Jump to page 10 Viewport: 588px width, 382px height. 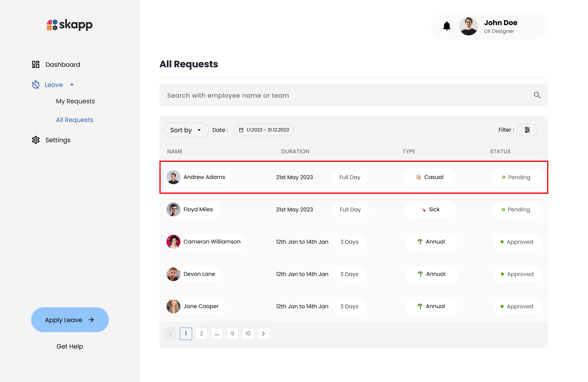[248, 334]
